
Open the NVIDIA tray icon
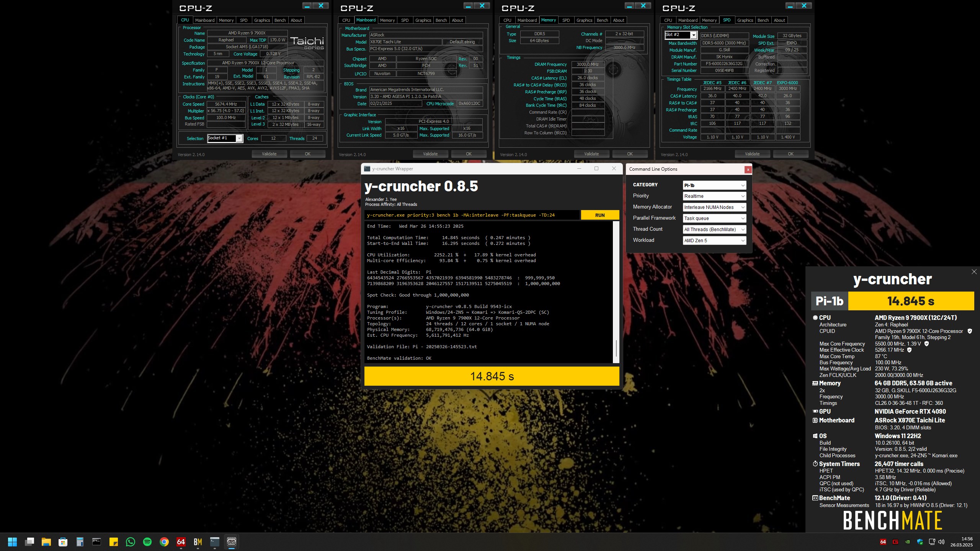tap(908, 542)
